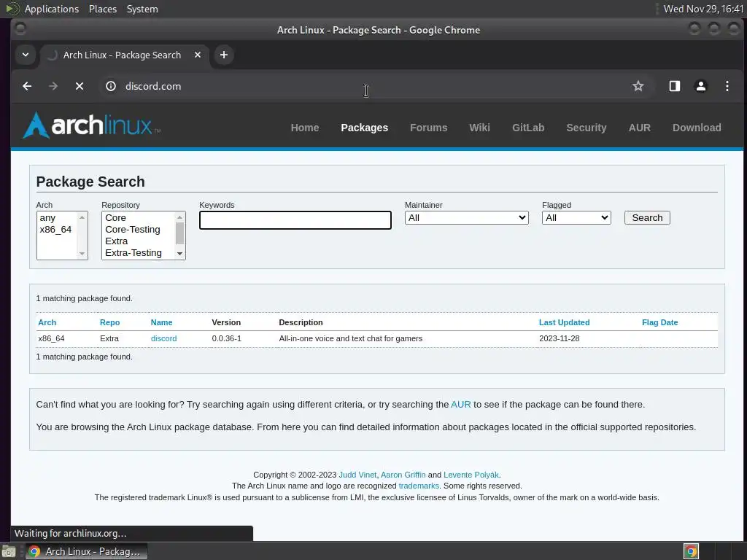This screenshot has height=560, width=747.
Task: Click the AUR link in the help text
Action: [461, 404]
